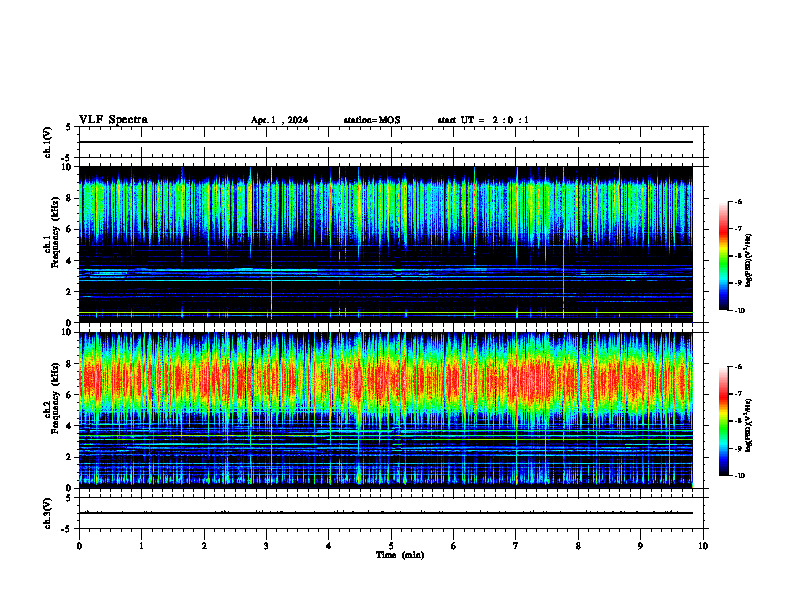The height and width of the screenshot is (612, 792).
Task: Click the ch.2 color scale log(PSD) unit label
Action: (749, 426)
